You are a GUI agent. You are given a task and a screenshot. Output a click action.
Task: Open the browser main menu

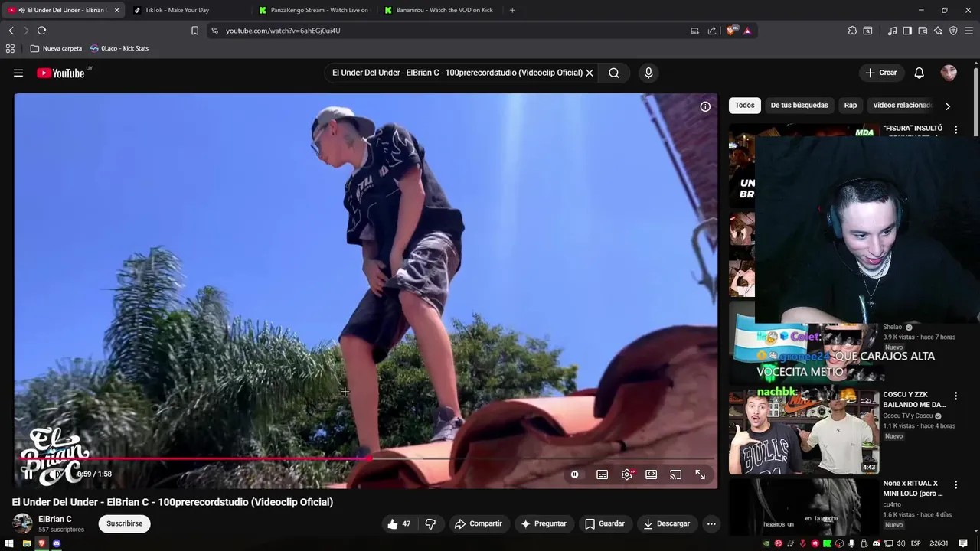click(969, 31)
